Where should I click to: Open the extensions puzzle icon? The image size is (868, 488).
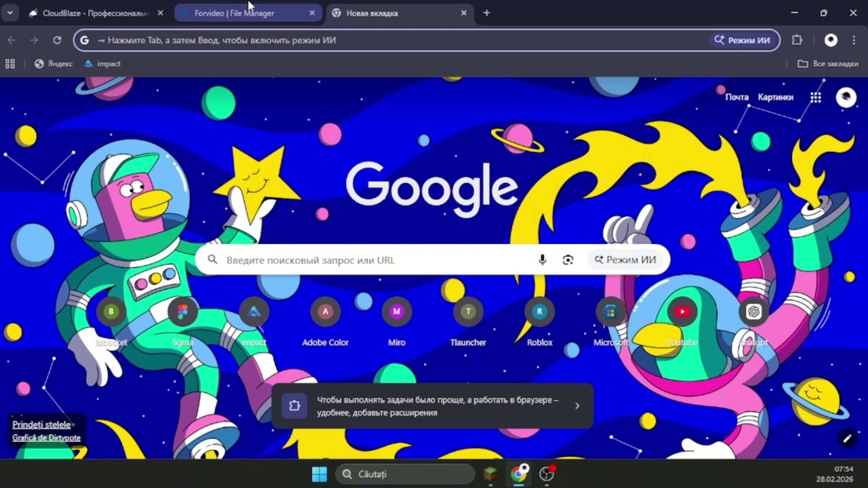point(797,40)
